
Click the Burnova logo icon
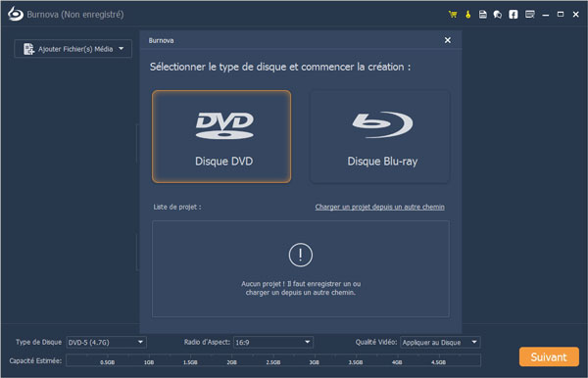(x=16, y=14)
